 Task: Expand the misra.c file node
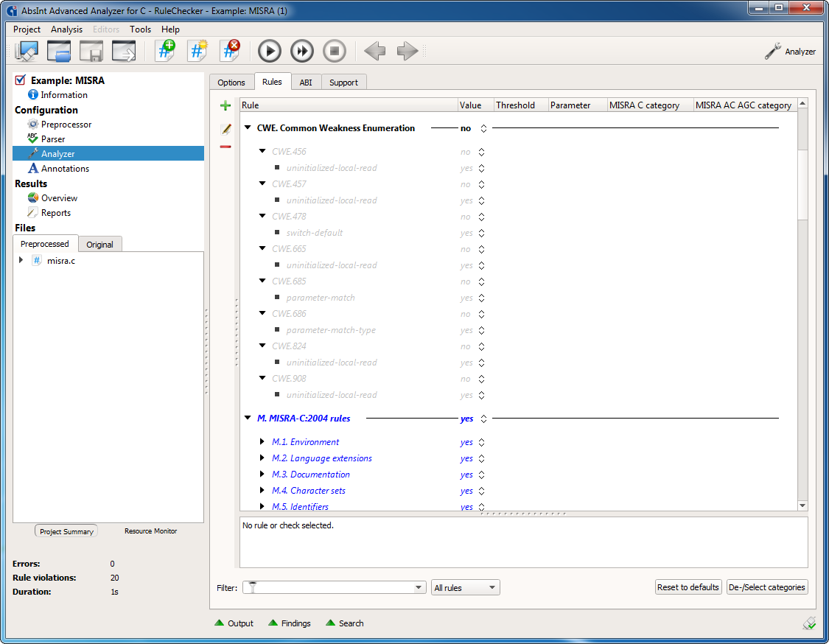21,260
